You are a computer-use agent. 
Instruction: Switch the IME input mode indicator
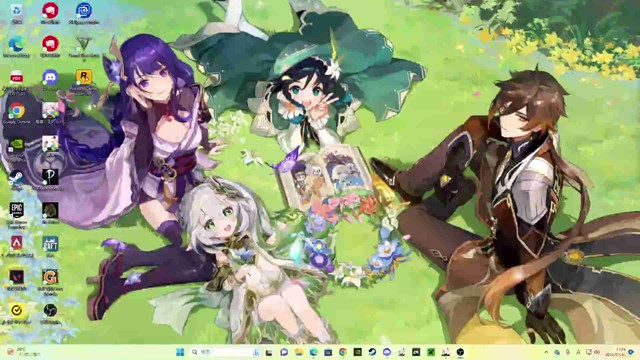coord(578,352)
